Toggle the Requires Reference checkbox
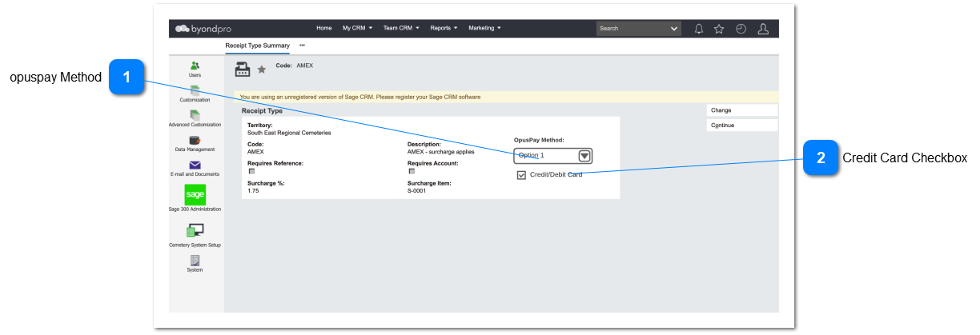The image size is (980, 335). (x=251, y=170)
